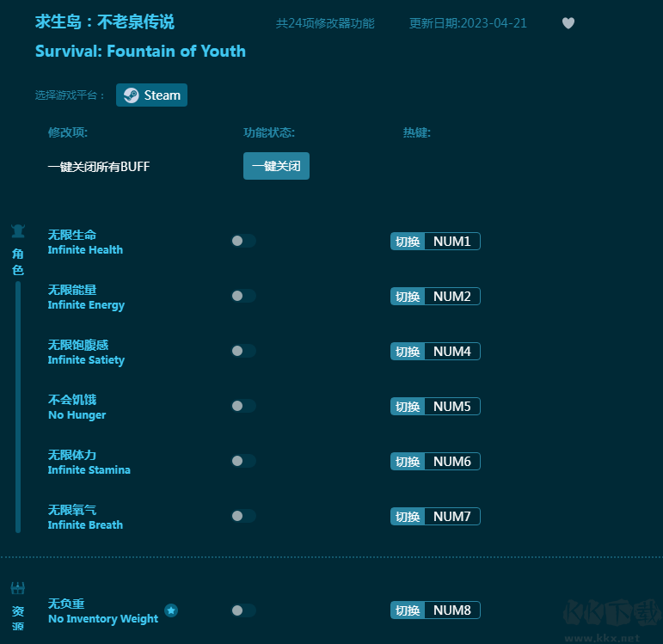Click the star badge beside No Inventory Weight
The image size is (663, 644).
point(171,610)
